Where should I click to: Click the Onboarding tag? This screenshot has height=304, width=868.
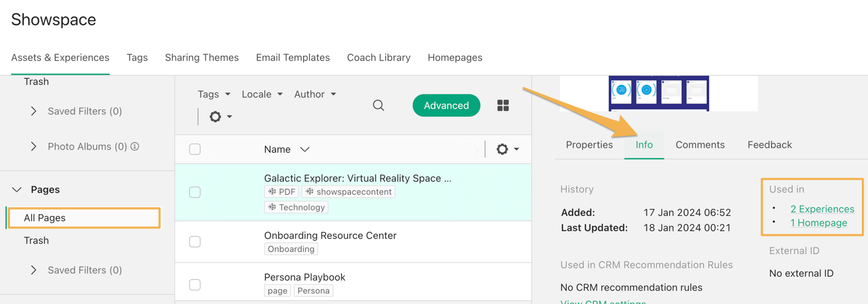(291, 249)
